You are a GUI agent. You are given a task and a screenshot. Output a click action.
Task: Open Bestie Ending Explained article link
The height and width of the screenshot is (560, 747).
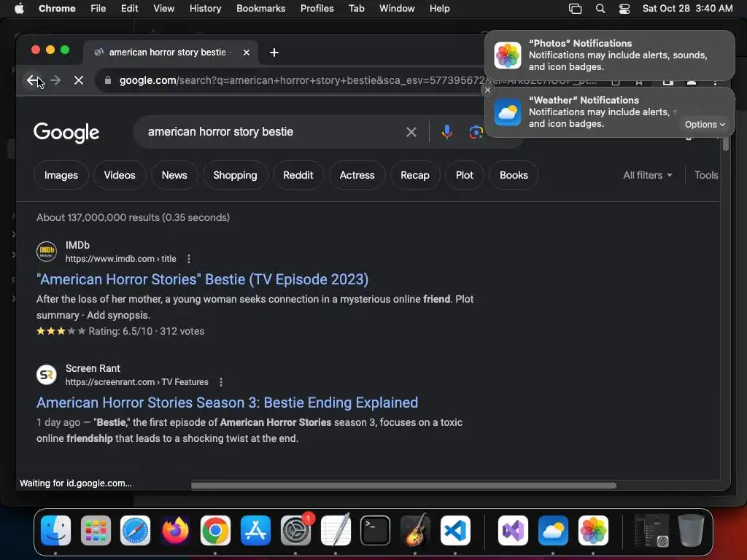[x=228, y=402]
